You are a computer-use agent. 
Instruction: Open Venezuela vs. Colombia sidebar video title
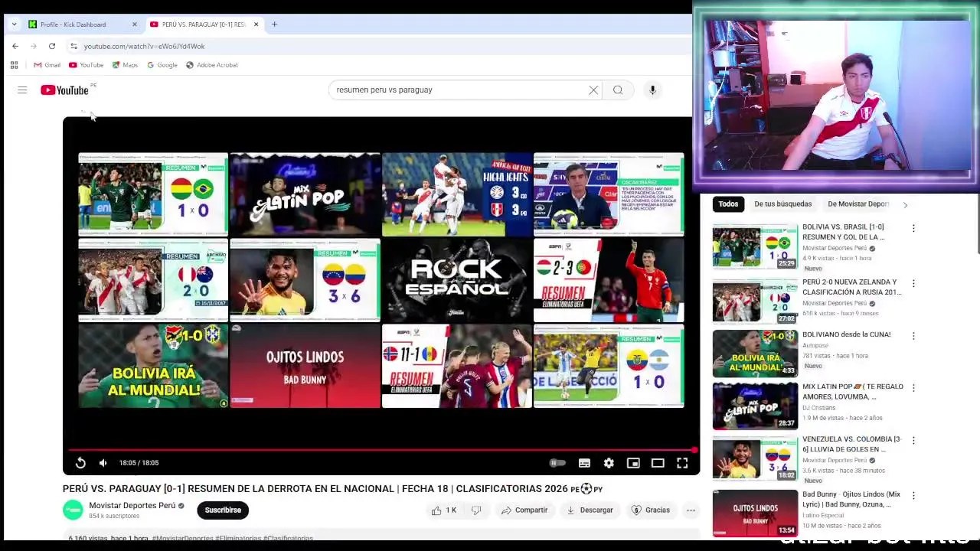click(852, 445)
